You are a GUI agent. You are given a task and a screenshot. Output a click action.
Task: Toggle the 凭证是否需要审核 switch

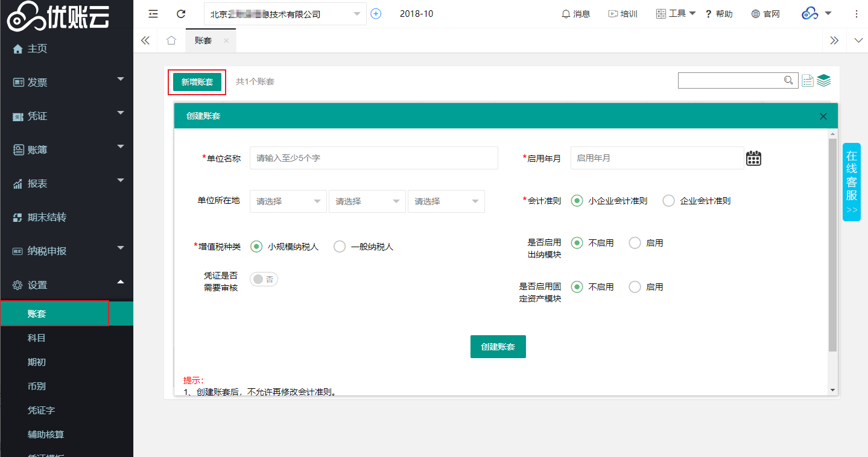click(264, 279)
